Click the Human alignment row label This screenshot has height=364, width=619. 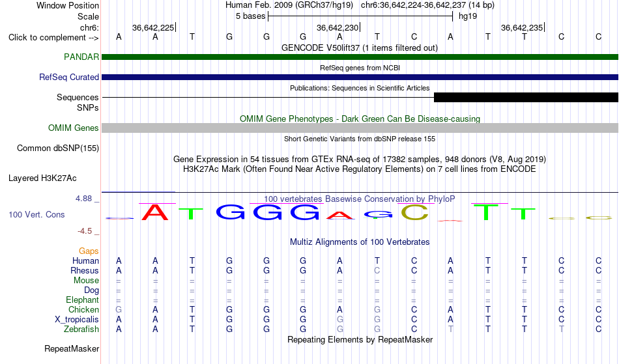[85, 260]
